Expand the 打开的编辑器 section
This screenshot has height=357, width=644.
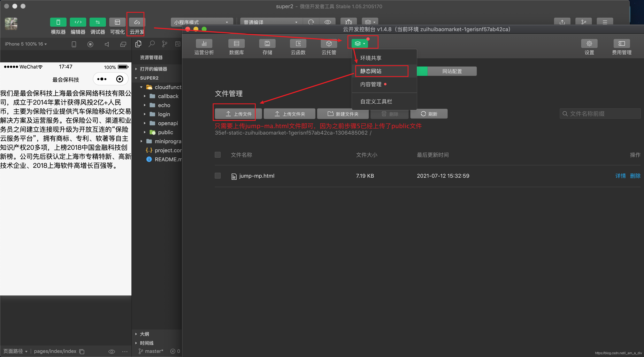pyautogui.click(x=157, y=69)
